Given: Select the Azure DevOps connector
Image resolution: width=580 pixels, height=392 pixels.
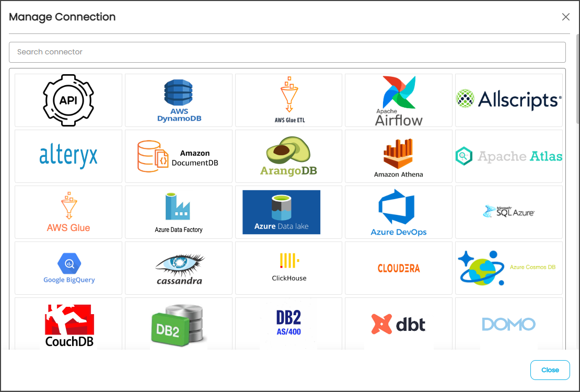Looking at the screenshot, I should (x=399, y=212).
